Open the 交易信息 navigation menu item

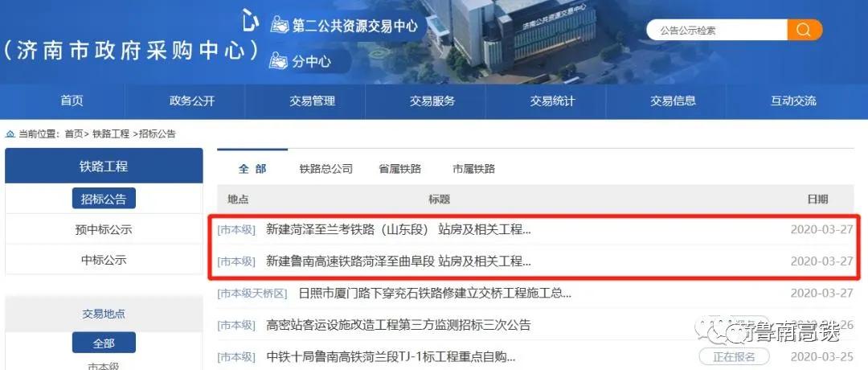click(674, 101)
